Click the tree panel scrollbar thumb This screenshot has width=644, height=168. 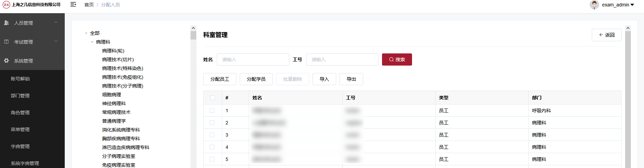(193, 35)
